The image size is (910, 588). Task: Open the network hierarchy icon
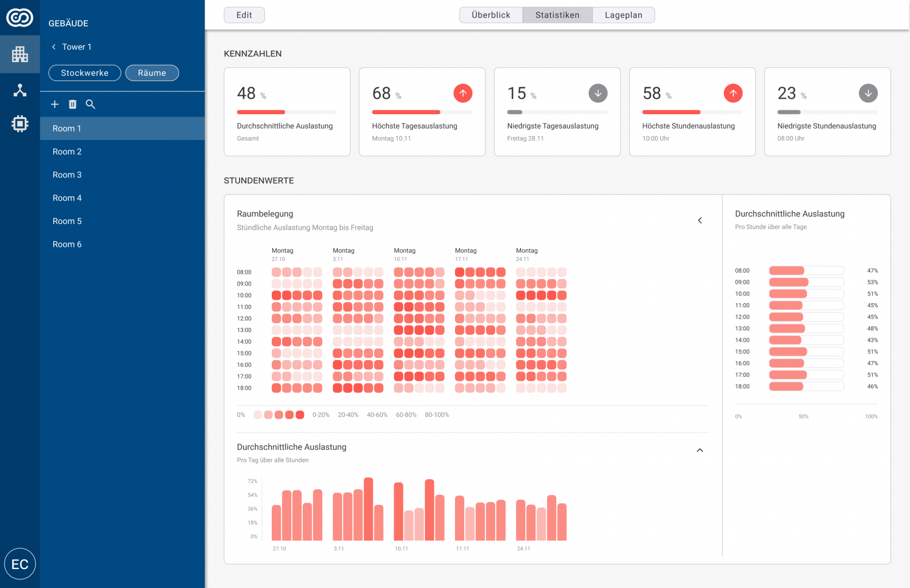20,90
